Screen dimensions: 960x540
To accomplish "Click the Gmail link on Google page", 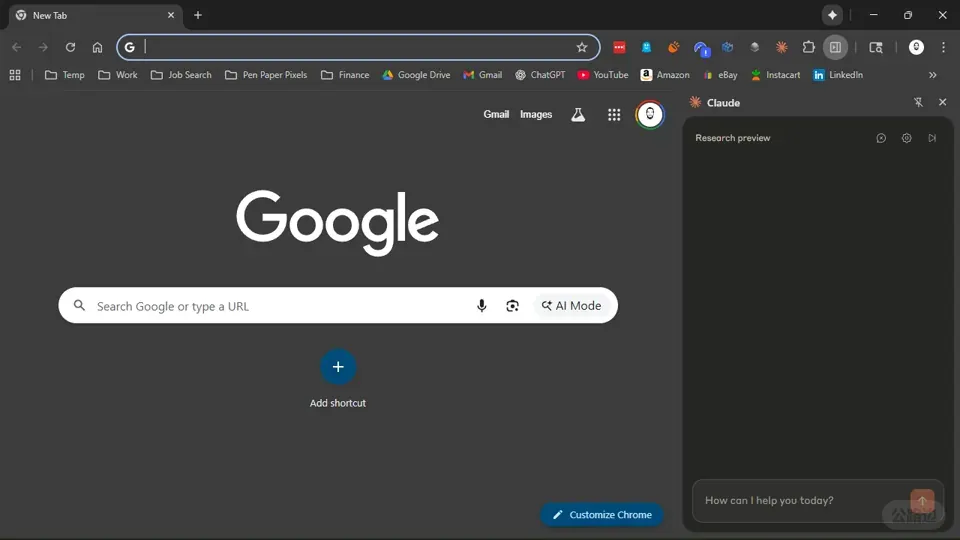I will point(496,114).
